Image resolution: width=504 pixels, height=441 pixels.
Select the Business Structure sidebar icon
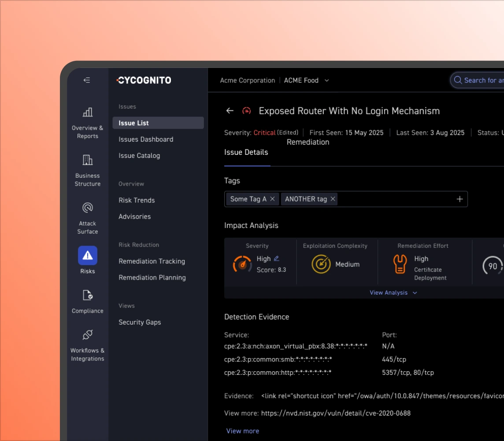point(87,160)
